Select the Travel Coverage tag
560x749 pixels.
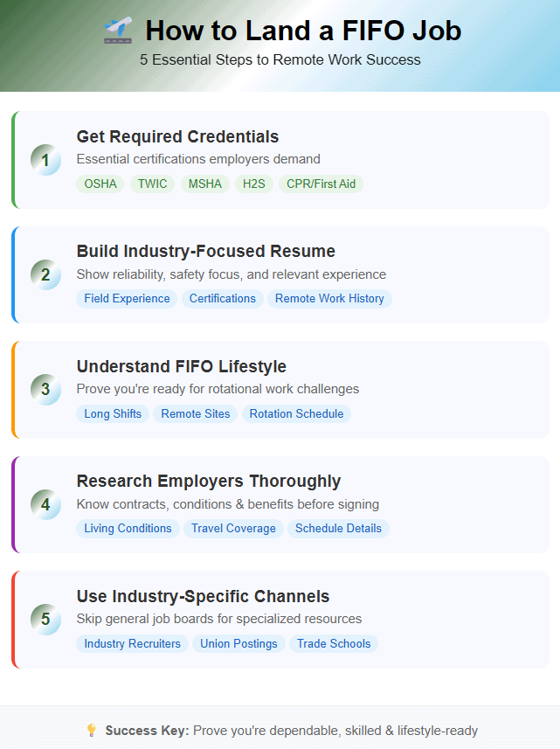pyautogui.click(x=233, y=528)
